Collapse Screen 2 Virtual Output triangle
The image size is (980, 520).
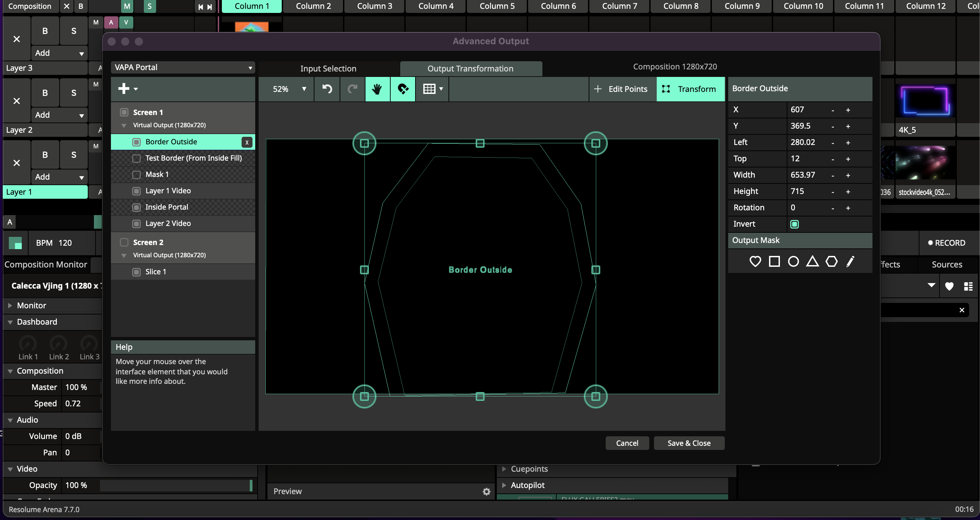124,255
